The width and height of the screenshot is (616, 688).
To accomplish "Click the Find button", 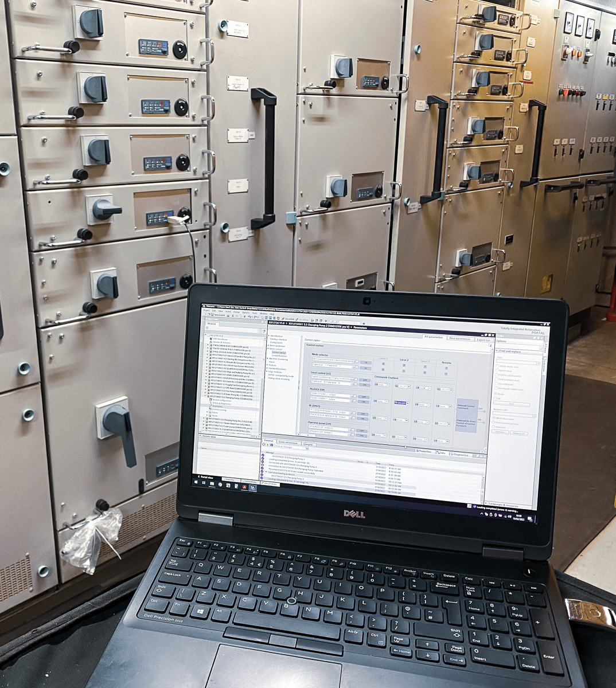I will pyautogui.click(x=512, y=404).
